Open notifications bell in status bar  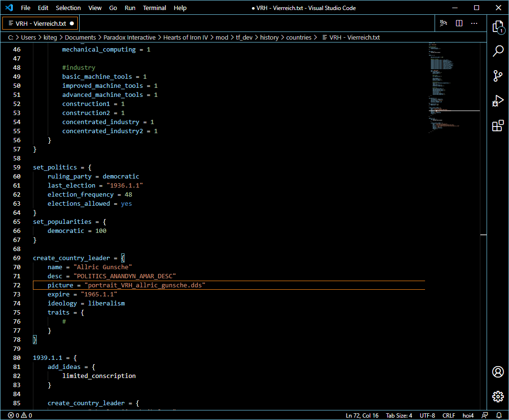coord(499,415)
